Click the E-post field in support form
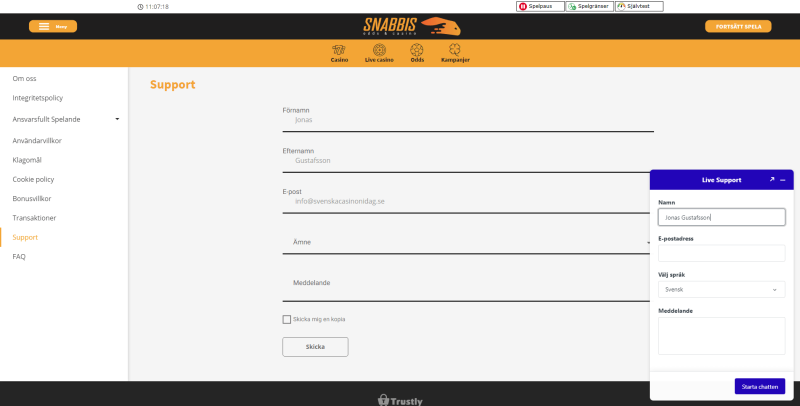This screenshot has width=800, height=406. click(466, 202)
